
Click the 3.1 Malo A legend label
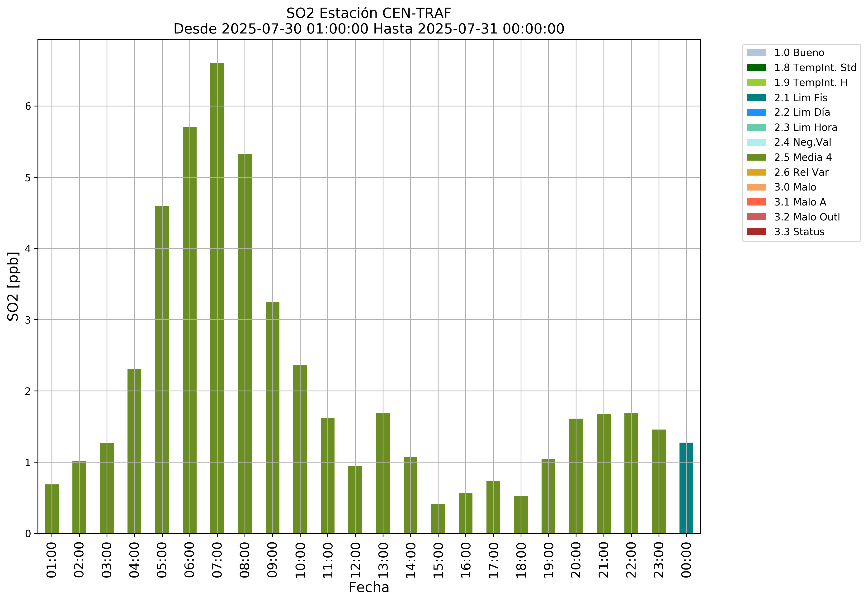point(800,202)
